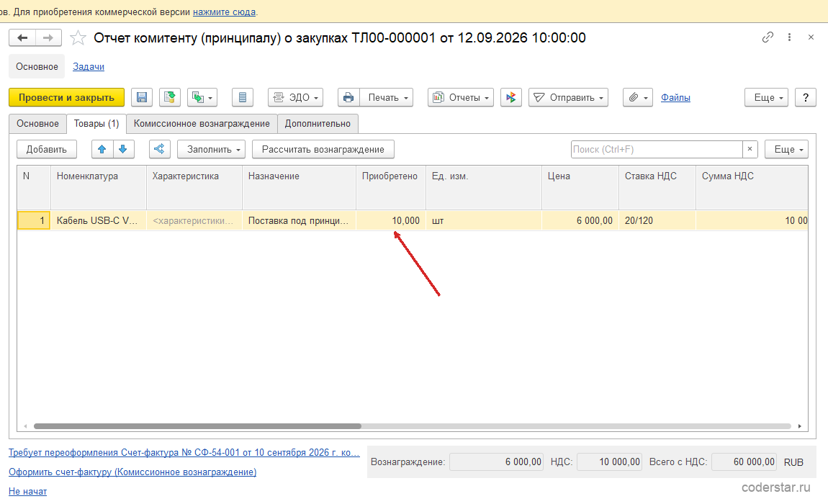Open the help question mark button

click(x=805, y=98)
